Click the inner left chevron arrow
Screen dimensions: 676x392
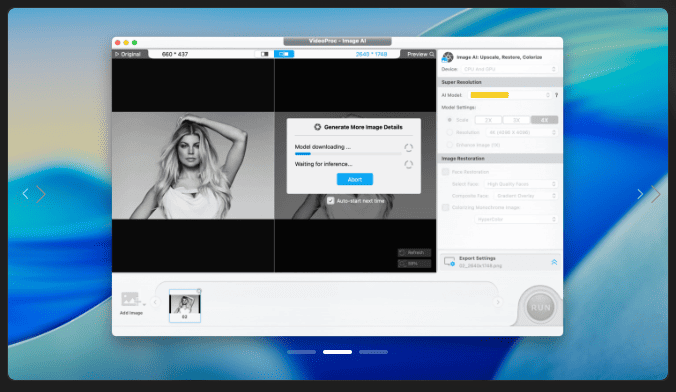(x=41, y=194)
